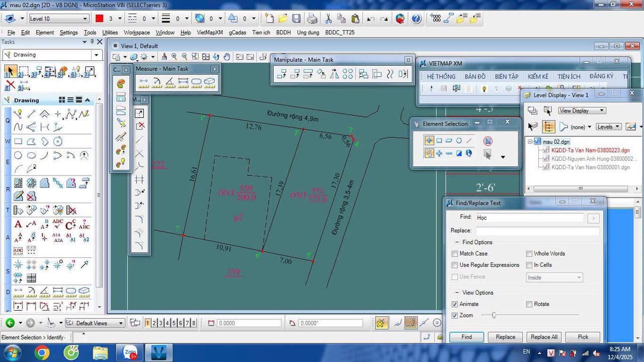Image resolution: width=644 pixels, height=362 pixels.
Task: Click the Place Text tool (large A)
Action: point(18,224)
